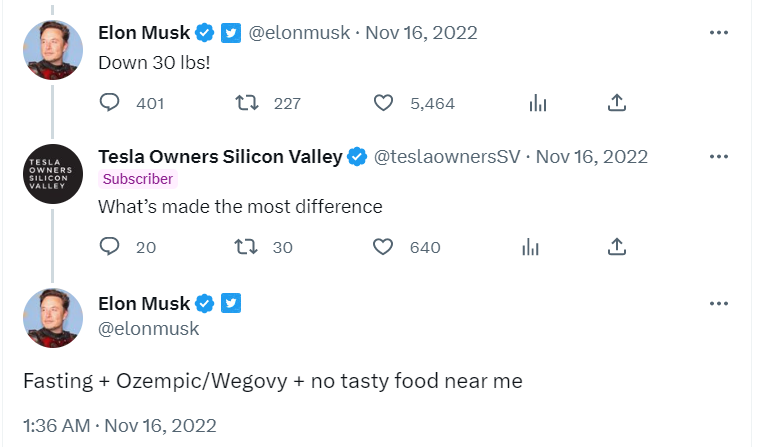Click the verified badge beside Tesla Owners name
This screenshot has height=447, width=764.
coord(358,157)
